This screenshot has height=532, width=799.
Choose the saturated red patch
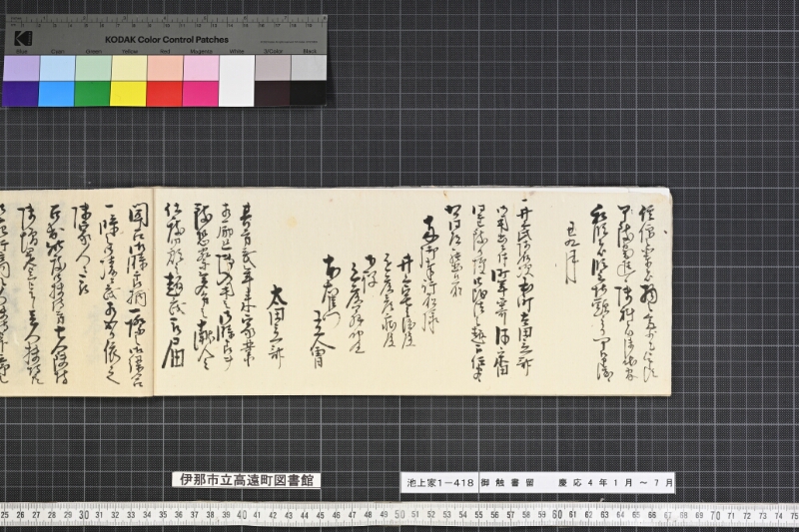click(165, 94)
